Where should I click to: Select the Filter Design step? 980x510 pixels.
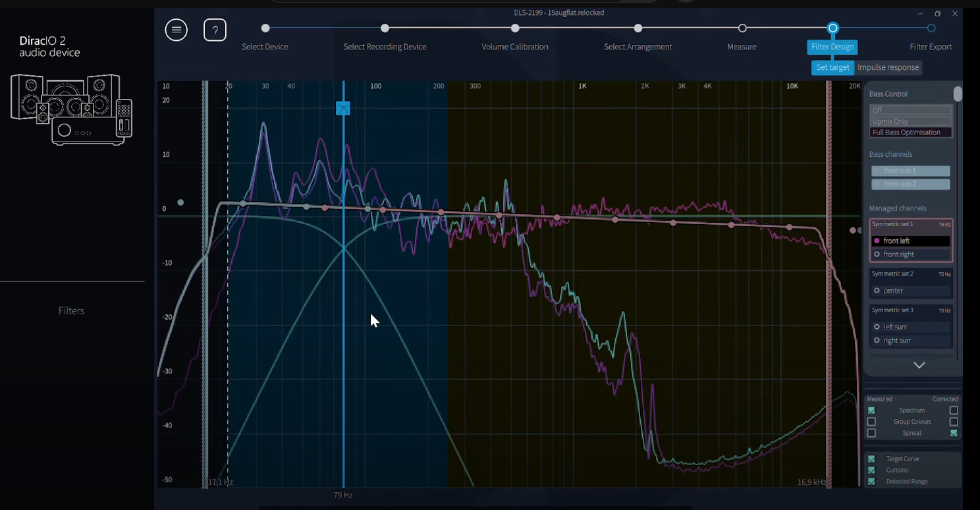[832, 47]
